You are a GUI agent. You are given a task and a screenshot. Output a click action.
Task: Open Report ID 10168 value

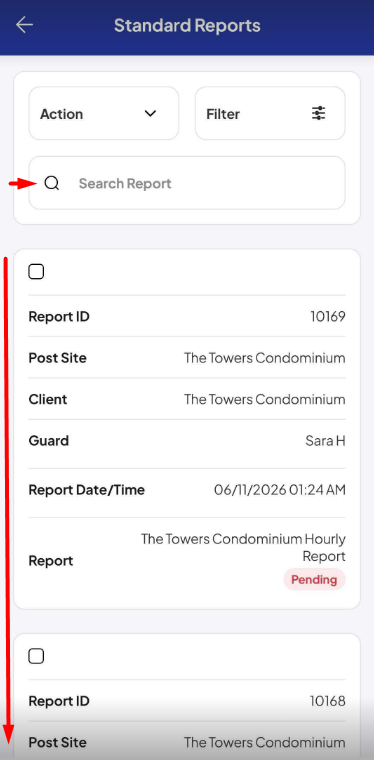[328, 701]
